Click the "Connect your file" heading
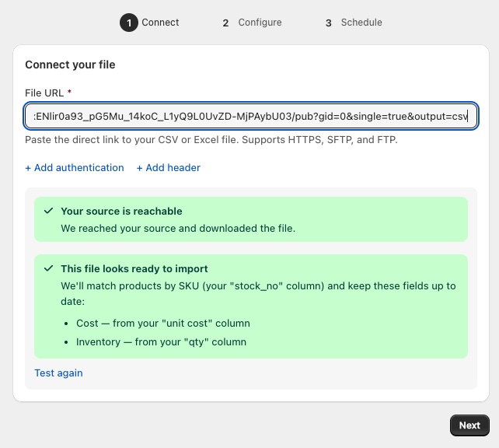The image size is (499, 448). point(70,65)
